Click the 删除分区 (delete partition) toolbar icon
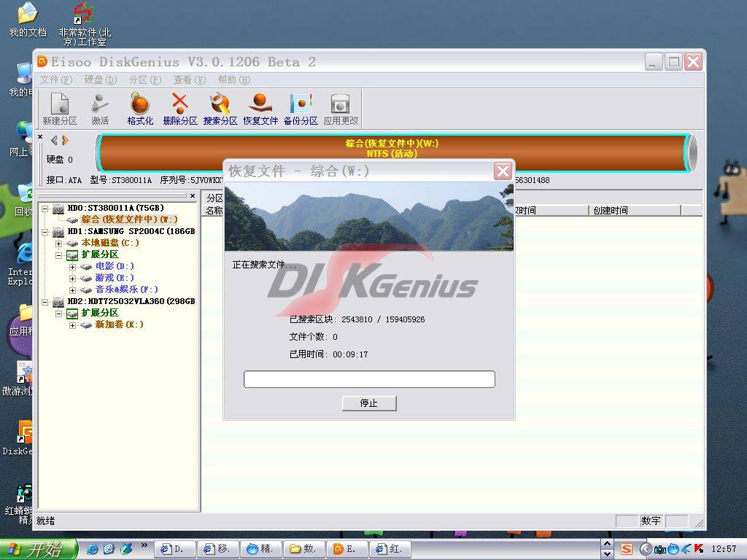Image resolution: width=747 pixels, height=560 pixels. [x=180, y=109]
